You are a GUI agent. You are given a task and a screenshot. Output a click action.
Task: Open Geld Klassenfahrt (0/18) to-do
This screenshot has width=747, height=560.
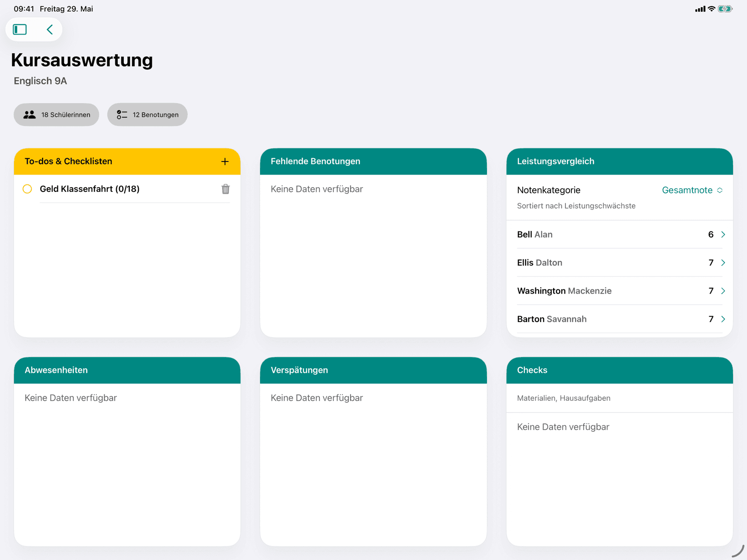pyautogui.click(x=90, y=189)
